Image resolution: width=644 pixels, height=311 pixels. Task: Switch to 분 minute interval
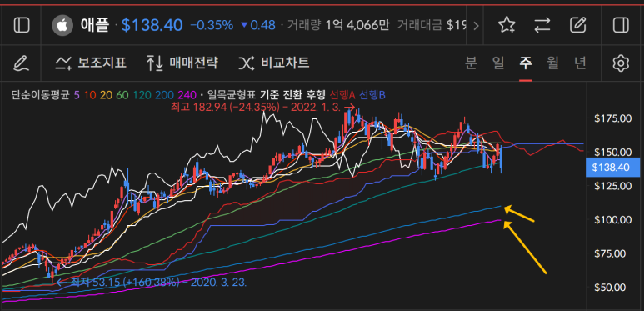471,63
